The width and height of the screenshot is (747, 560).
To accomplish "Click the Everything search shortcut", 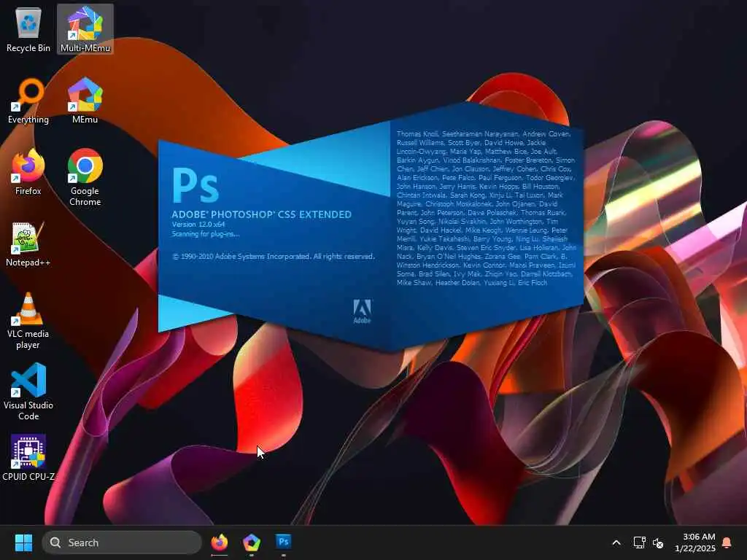I will tap(28, 101).
